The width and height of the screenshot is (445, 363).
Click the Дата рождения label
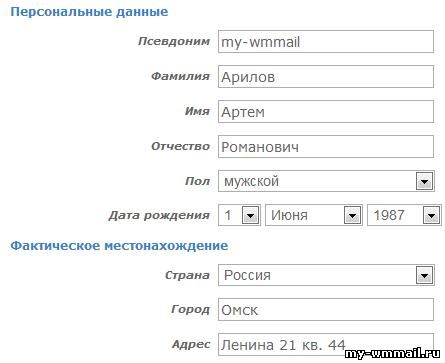click(x=159, y=215)
